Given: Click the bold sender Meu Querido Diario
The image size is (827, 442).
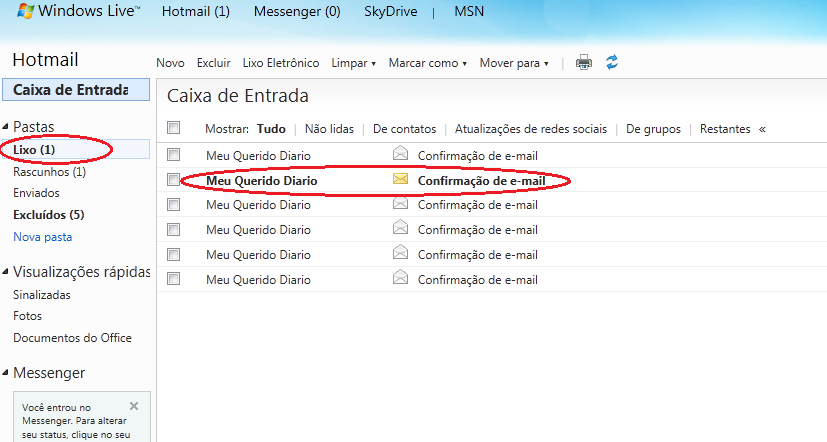Looking at the screenshot, I should (x=262, y=181).
